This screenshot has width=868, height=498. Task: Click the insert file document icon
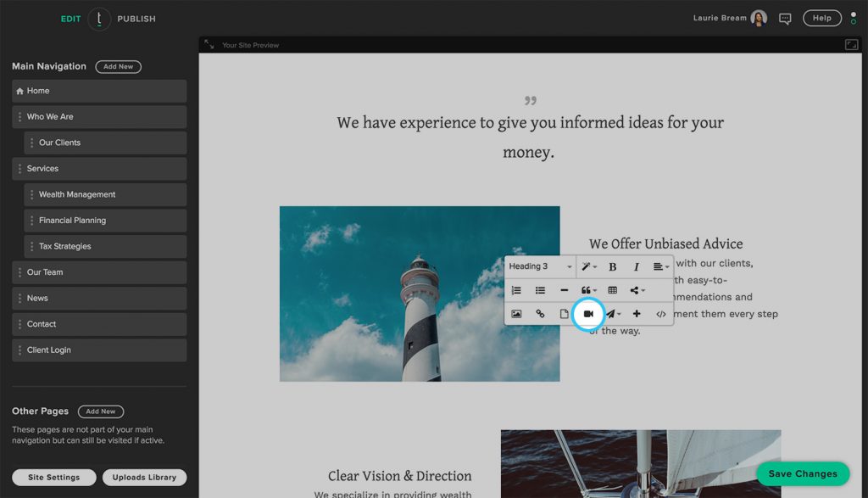pyautogui.click(x=564, y=314)
